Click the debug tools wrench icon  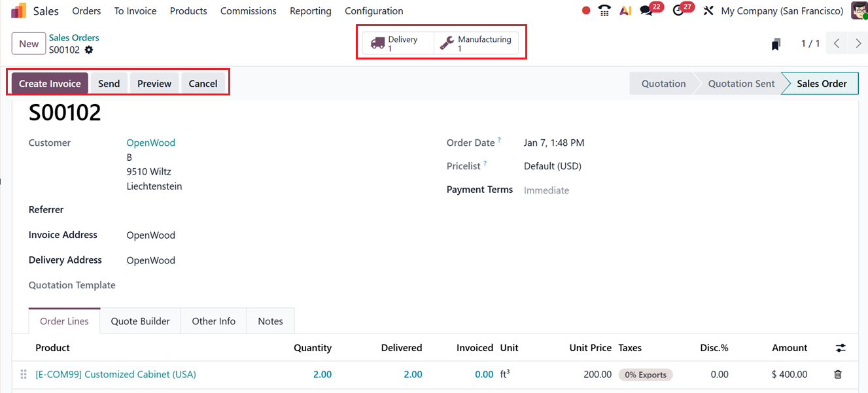[708, 10]
